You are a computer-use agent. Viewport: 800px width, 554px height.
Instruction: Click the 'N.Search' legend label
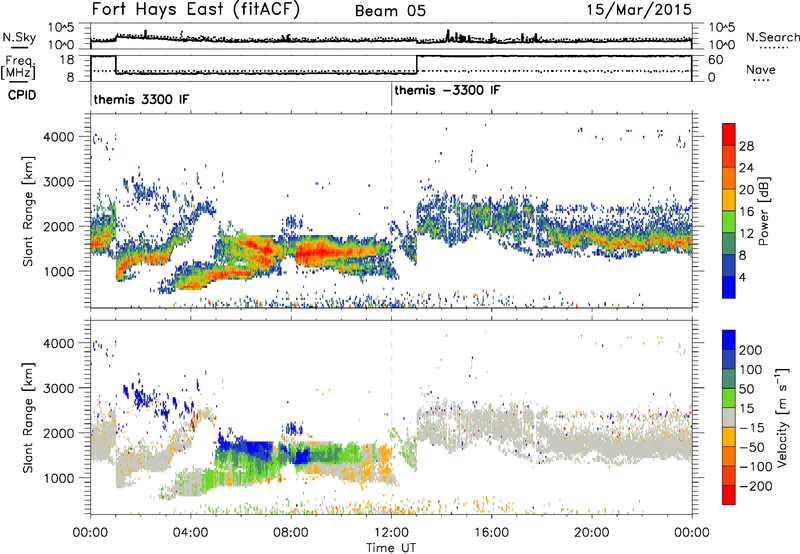(x=772, y=37)
